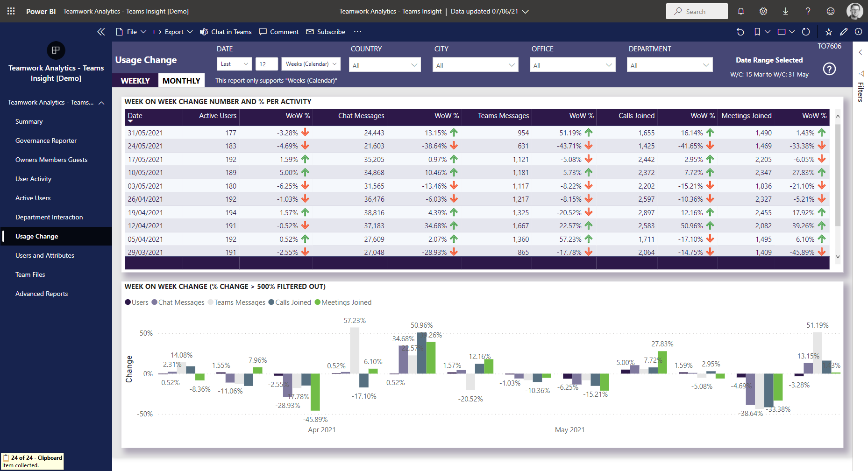Image resolution: width=868 pixels, height=471 pixels.
Task: Sort table by the Date column header
Action: (135, 116)
